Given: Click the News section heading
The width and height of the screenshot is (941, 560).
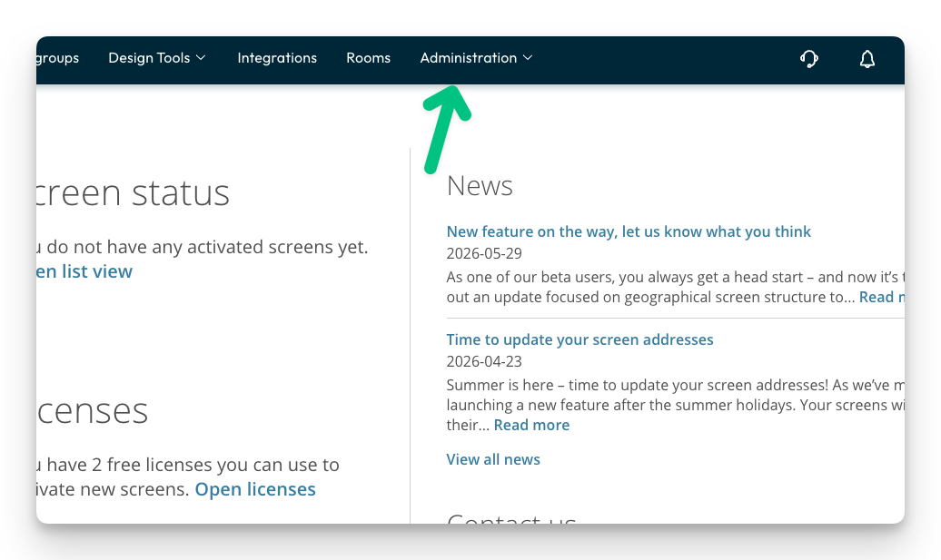Looking at the screenshot, I should [480, 185].
